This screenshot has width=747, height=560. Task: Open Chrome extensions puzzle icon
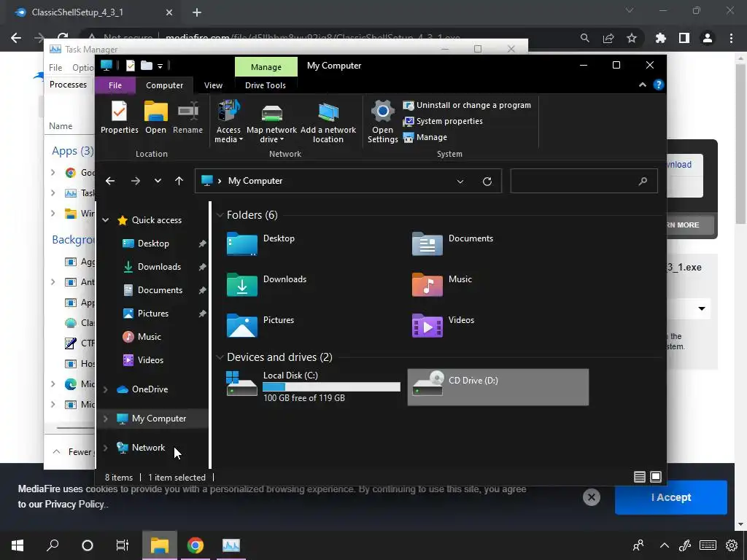tap(661, 38)
